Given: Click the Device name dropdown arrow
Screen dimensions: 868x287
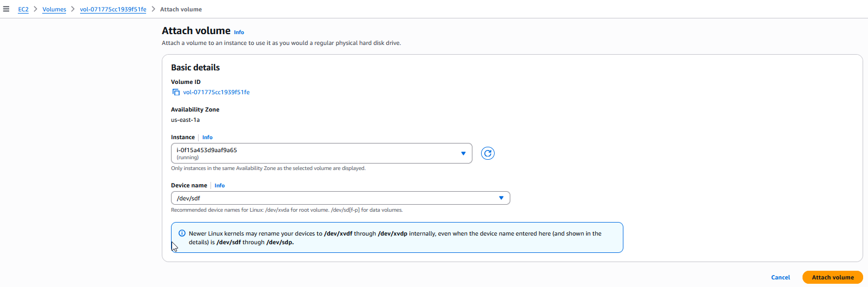Looking at the screenshot, I should click(501, 198).
